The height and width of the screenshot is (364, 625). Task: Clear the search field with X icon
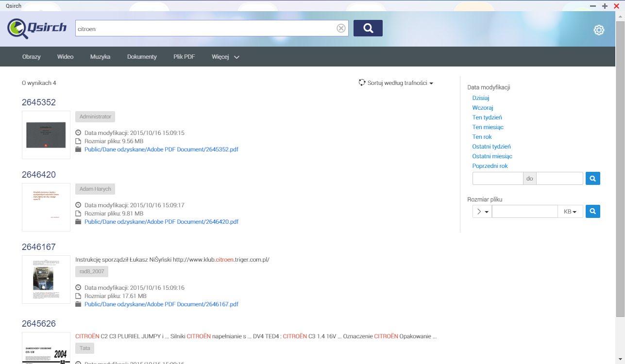pyautogui.click(x=341, y=28)
